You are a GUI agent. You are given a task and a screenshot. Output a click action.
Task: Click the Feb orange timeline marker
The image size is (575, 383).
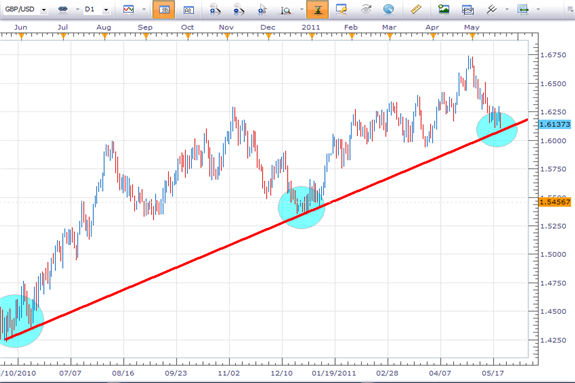pyautogui.click(x=352, y=36)
